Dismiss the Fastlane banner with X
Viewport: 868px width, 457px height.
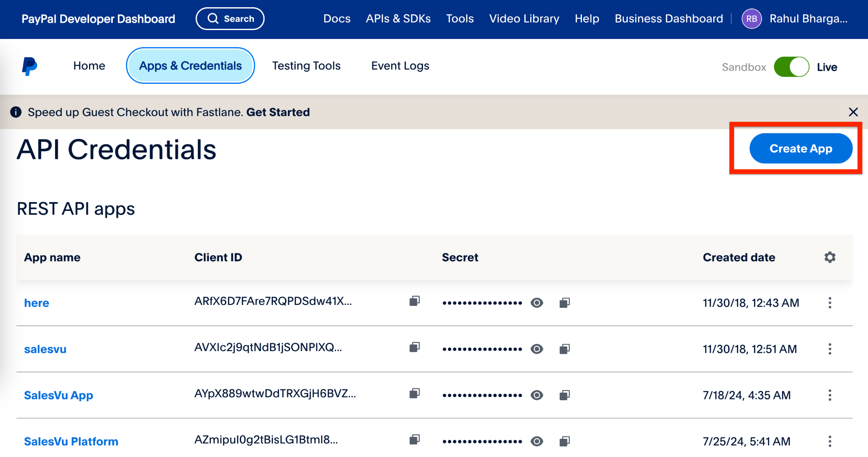pyautogui.click(x=853, y=112)
